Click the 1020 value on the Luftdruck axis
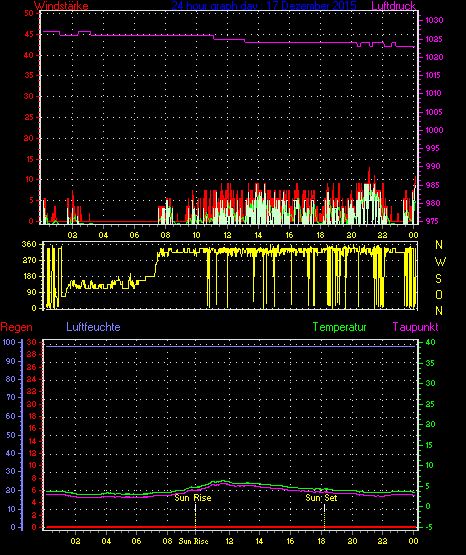This screenshot has height=555, width=466. pos(434,57)
